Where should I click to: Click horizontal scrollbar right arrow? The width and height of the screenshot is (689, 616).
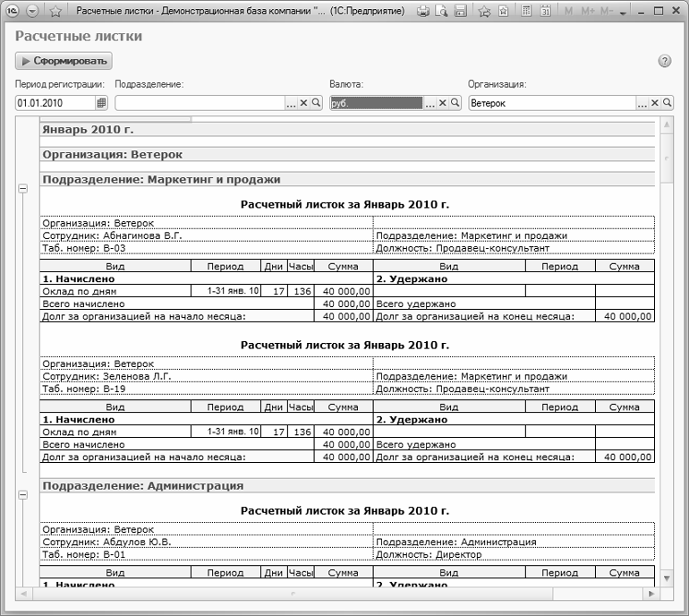click(x=651, y=594)
